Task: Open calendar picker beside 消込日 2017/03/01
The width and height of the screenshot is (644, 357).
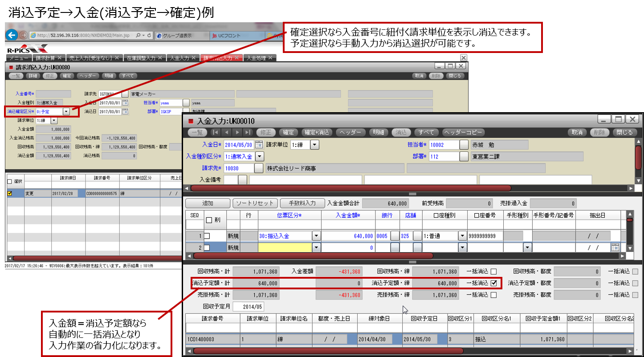Action: 125,111
